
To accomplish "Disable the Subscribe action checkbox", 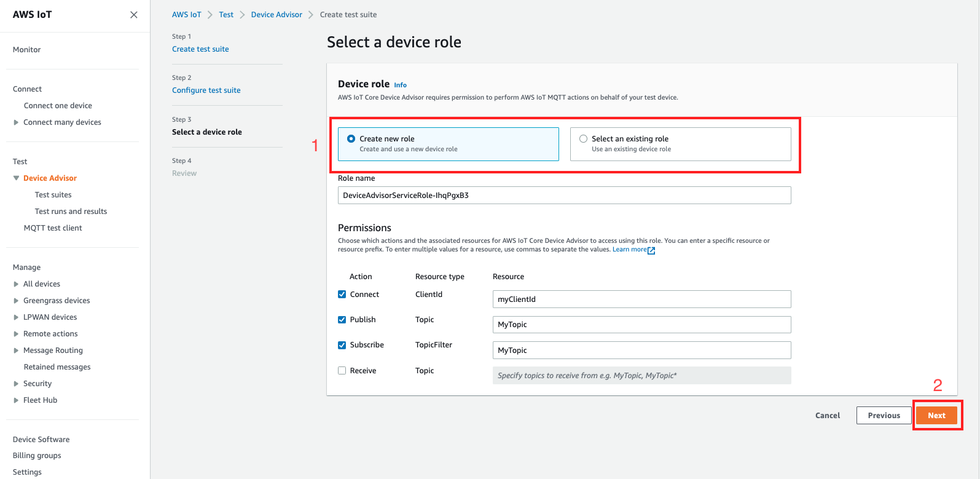I will (x=342, y=345).
